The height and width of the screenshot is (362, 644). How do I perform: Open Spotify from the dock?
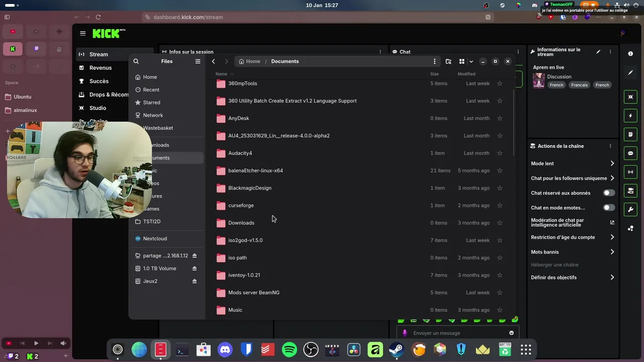click(289, 349)
